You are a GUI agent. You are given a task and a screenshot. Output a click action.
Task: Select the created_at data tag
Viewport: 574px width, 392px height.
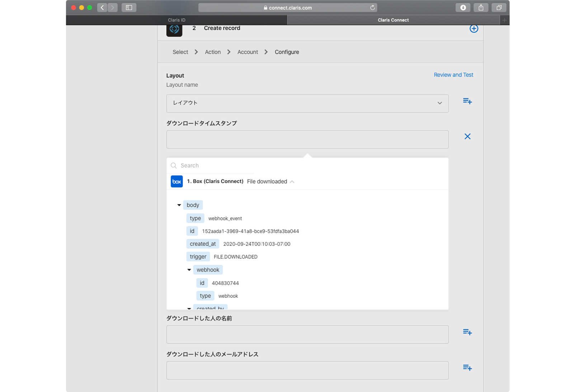pos(203,244)
